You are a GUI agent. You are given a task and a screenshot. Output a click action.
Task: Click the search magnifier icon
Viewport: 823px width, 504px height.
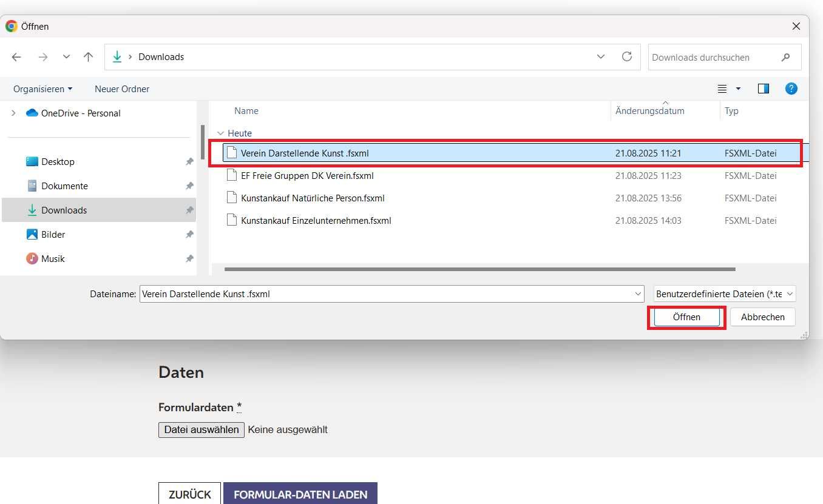click(x=786, y=58)
